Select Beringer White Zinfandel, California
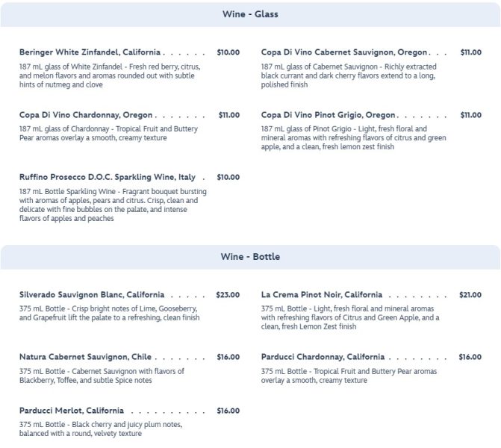The height and width of the screenshot is (448, 501). (x=90, y=52)
